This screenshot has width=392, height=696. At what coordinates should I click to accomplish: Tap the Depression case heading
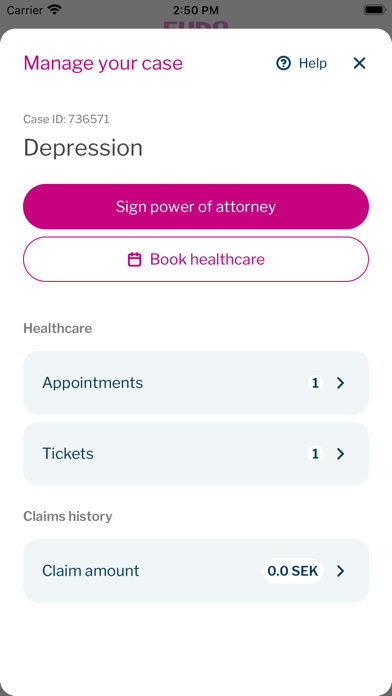(x=83, y=148)
